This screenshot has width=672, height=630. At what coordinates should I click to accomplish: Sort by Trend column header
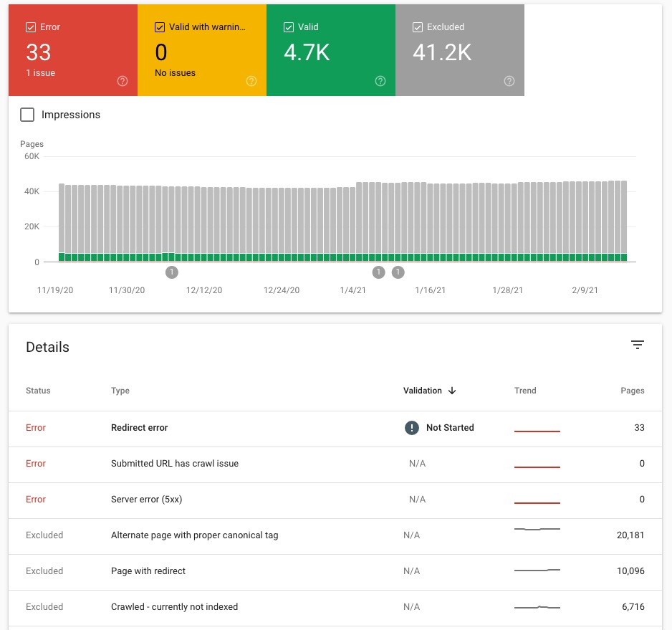pyautogui.click(x=525, y=391)
